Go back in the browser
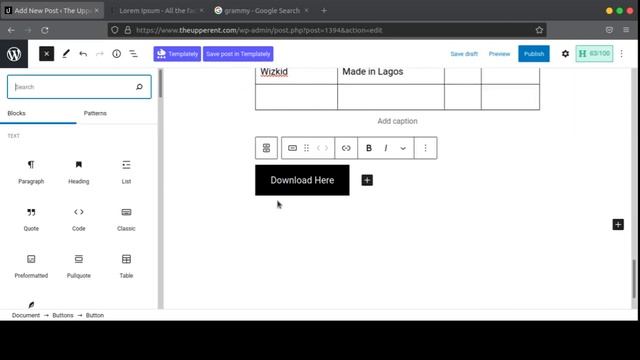Image resolution: width=640 pixels, height=360 pixels. click(x=11, y=30)
